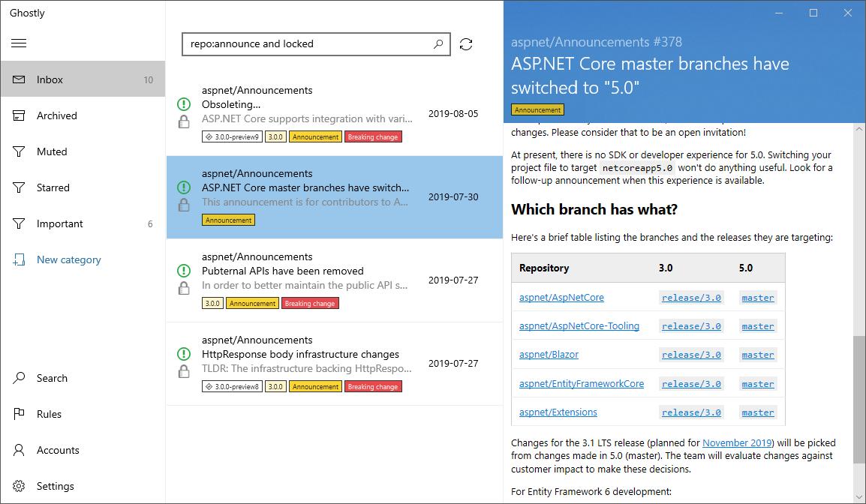
Task: Click scrollbar up arrow in detail pane
Action: [859, 129]
